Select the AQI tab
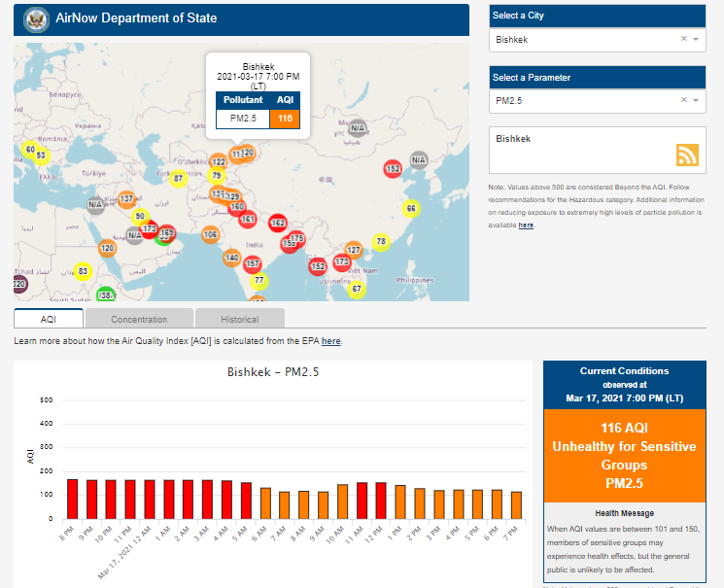This screenshot has width=724, height=588. coord(49,319)
